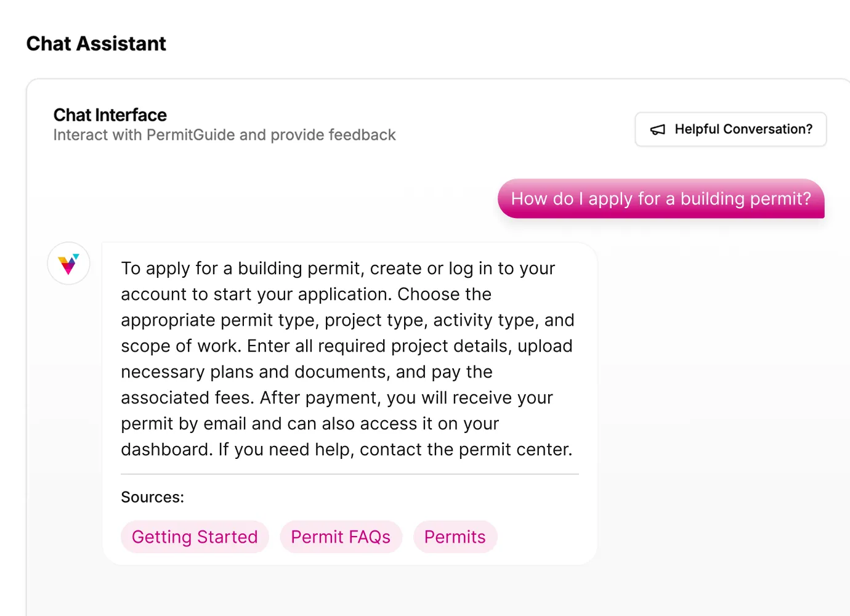This screenshot has width=850, height=616.
Task: Open the Helpful Conversation? feedback button
Action: [x=731, y=129]
